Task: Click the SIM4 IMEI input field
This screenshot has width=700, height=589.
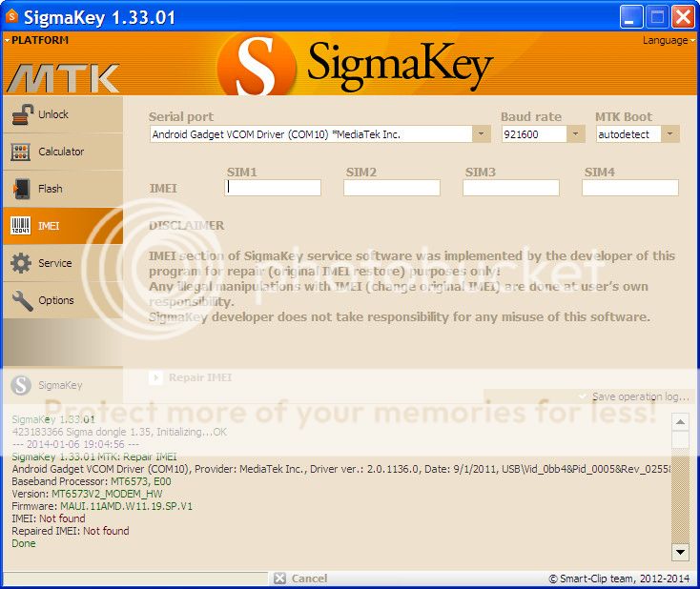Action: click(630, 188)
